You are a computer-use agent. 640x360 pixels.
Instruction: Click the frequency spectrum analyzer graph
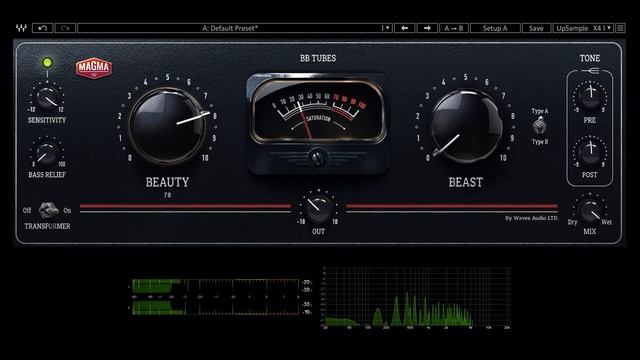click(x=416, y=298)
